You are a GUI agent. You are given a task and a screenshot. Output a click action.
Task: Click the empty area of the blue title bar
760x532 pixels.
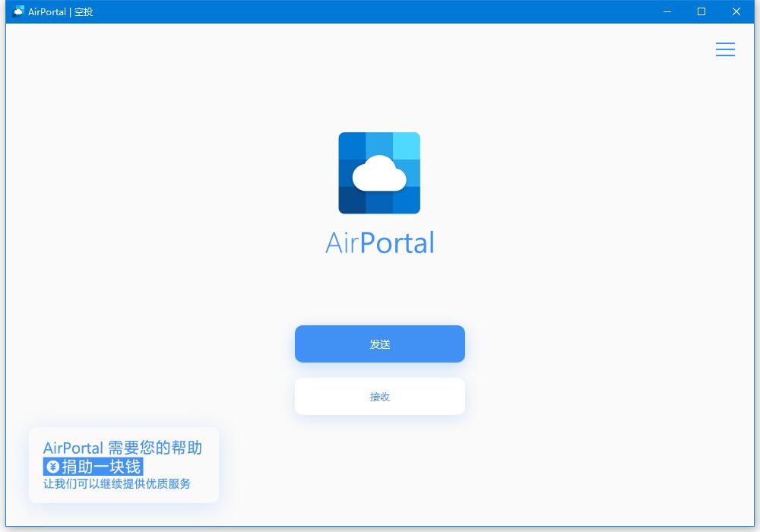tap(369, 11)
